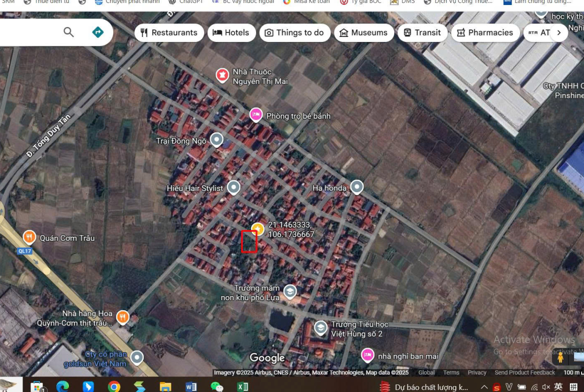Click Send Product Feedback link

[525, 373]
